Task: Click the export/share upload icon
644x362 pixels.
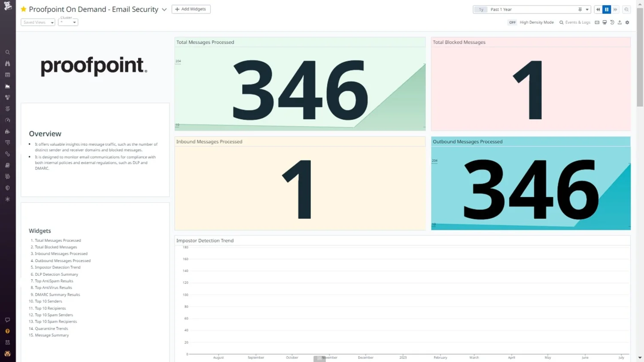Action: click(620, 22)
